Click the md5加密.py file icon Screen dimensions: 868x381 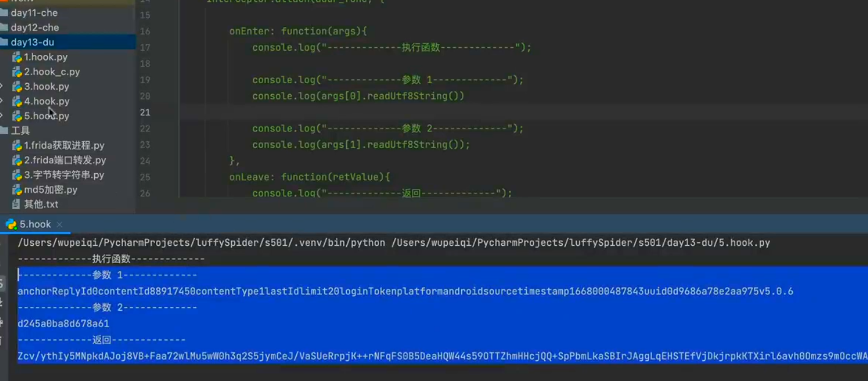[17, 190]
